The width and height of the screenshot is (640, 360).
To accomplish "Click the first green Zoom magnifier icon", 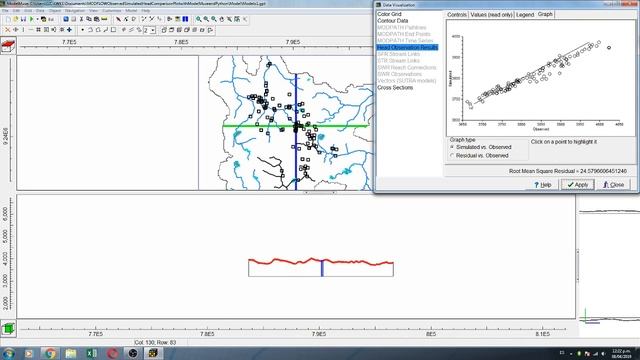I will pos(198,19).
